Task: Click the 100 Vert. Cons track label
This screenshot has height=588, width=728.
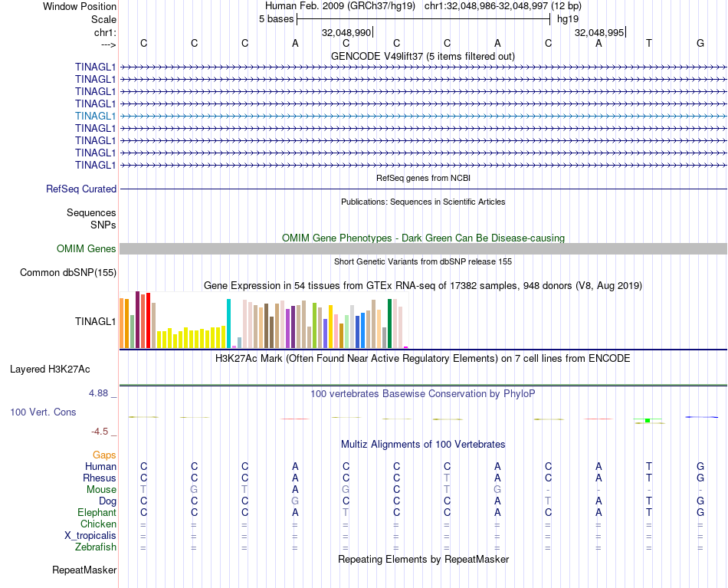Action: [x=43, y=412]
